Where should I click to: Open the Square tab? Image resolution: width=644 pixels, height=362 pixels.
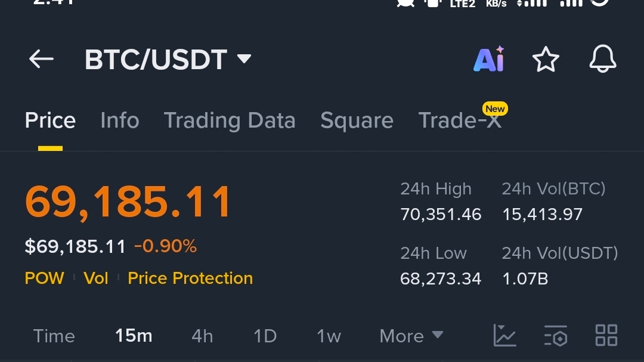(x=357, y=120)
